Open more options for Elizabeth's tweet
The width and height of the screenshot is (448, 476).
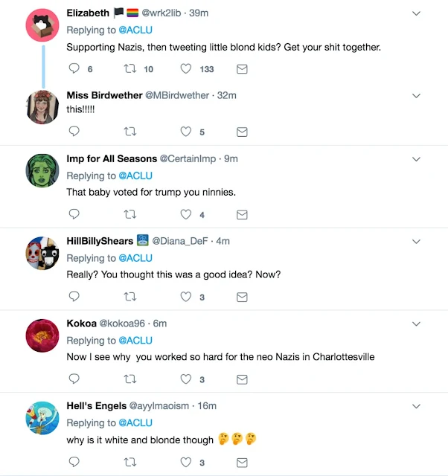click(x=416, y=13)
